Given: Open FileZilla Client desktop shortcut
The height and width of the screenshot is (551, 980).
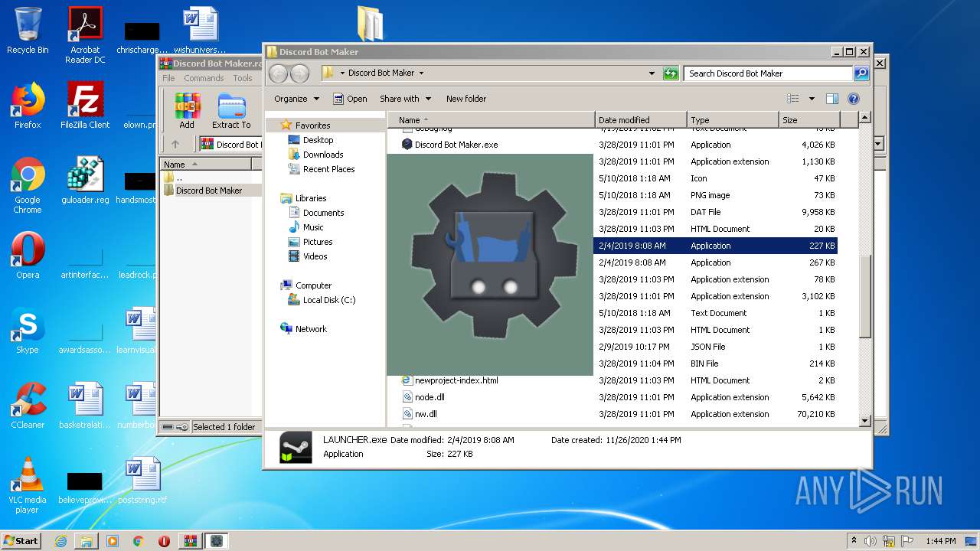Looking at the screenshot, I should (x=85, y=106).
